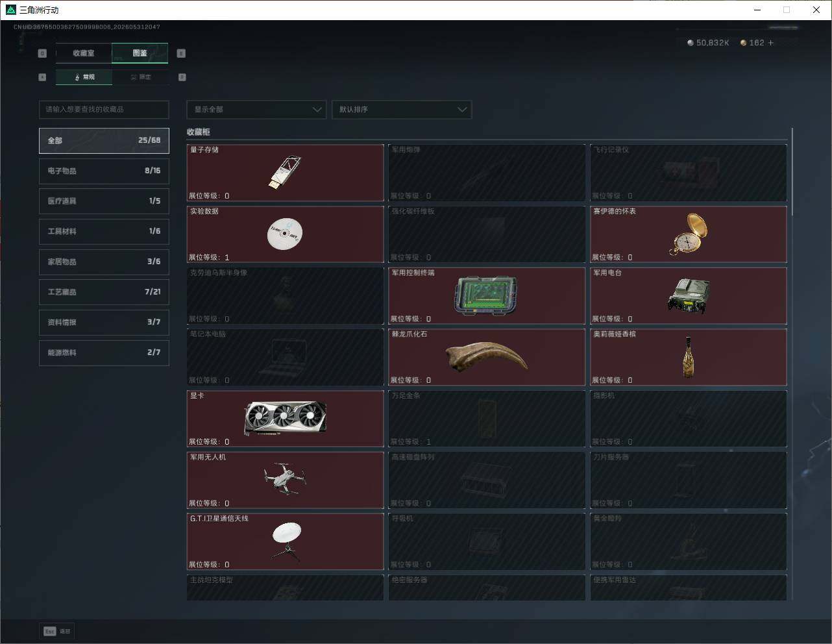Screen dimensions: 832x644
Task: Filter by 工艺藏品 category
Action: click(104, 292)
